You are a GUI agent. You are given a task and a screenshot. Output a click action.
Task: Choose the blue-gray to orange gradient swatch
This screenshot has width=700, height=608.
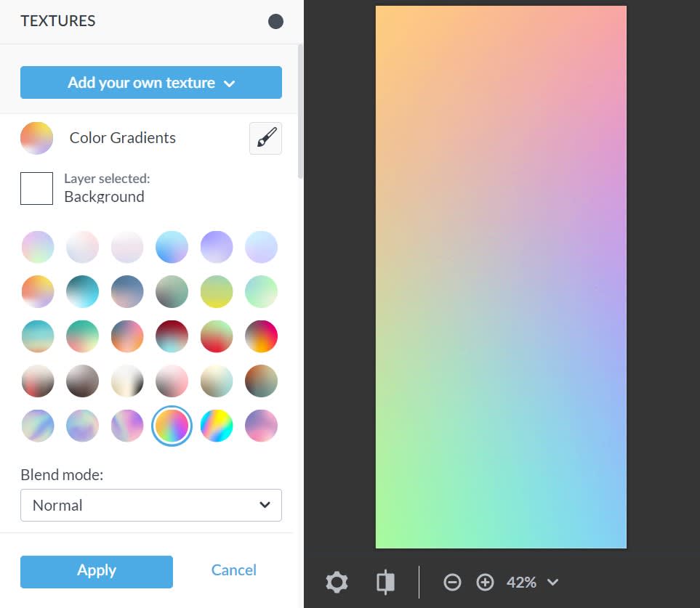tap(127, 336)
